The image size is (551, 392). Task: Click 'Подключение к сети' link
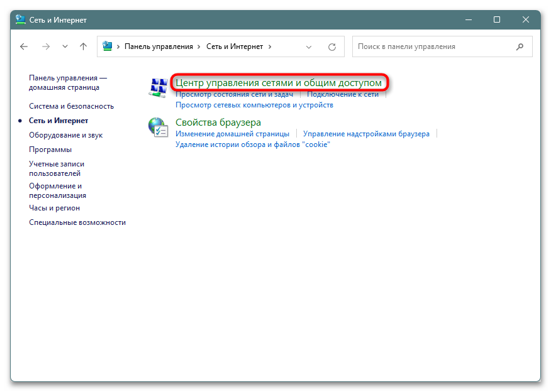tap(343, 94)
